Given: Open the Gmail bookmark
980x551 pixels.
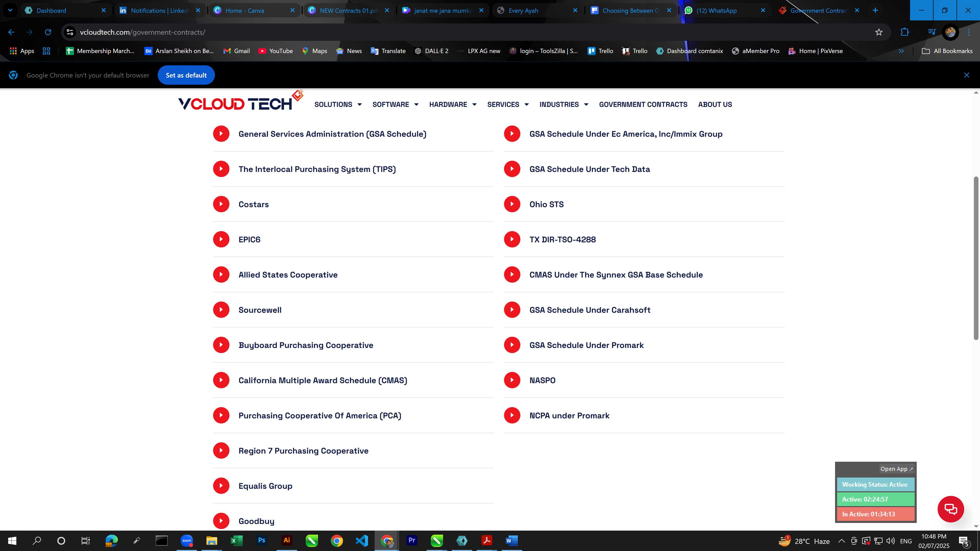Looking at the screenshot, I should point(236,51).
